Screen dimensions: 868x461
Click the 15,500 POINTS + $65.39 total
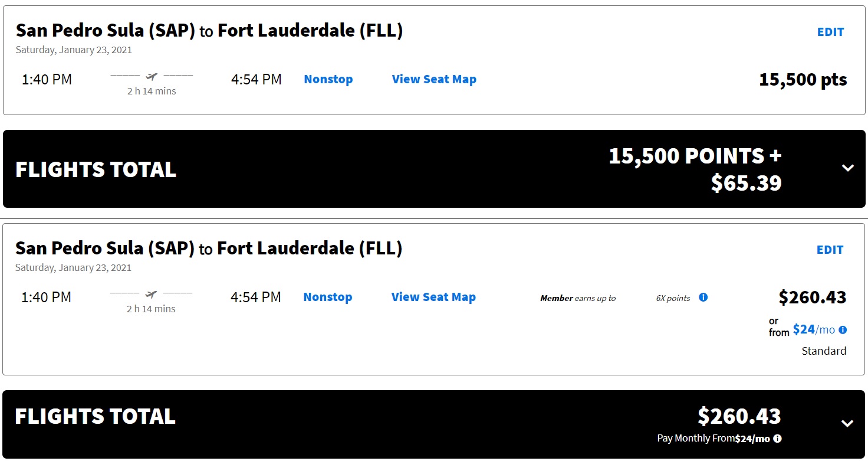click(695, 169)
